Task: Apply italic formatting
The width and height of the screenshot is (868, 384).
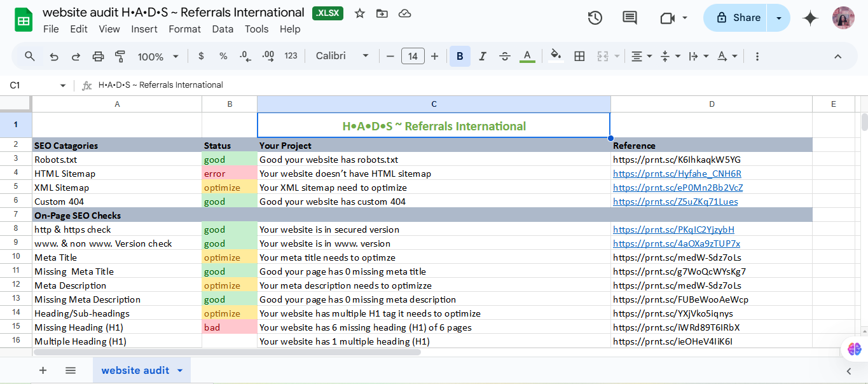Action: [482, 56]
